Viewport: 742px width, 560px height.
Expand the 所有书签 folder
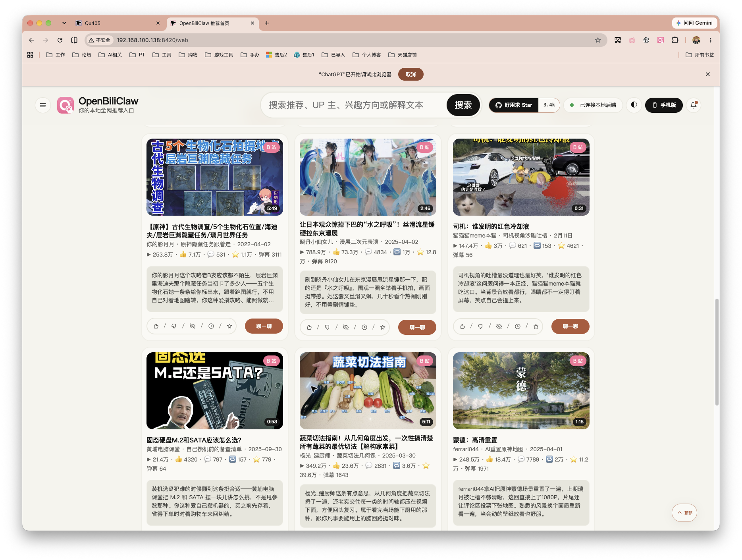point(700,55)
